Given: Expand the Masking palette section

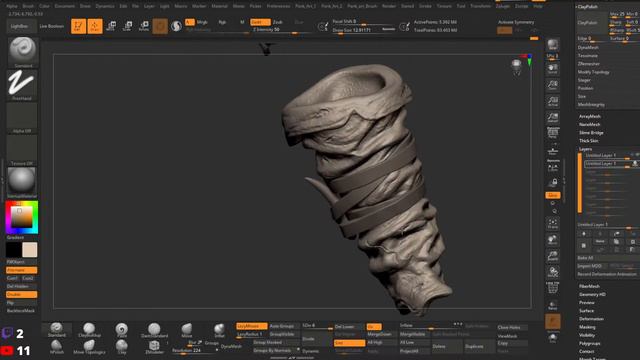Looking at the screenshot, I should tap(587, 327).
